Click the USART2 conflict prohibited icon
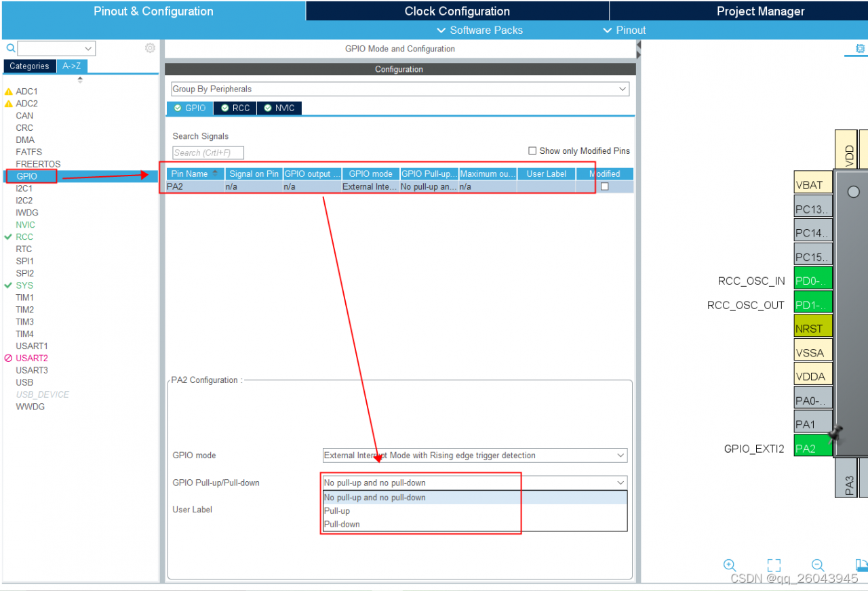The width and height of the screenshot is (868, 591). [x=9, y=358]
